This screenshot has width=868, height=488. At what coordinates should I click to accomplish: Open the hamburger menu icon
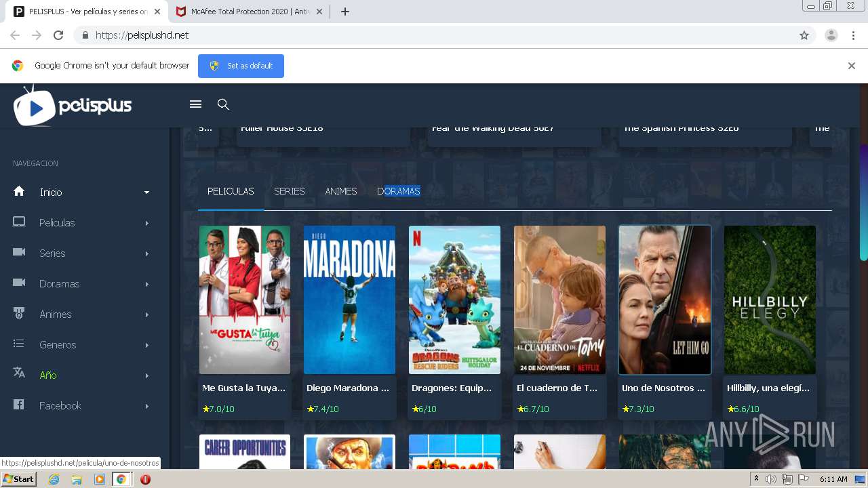[195, 104]
